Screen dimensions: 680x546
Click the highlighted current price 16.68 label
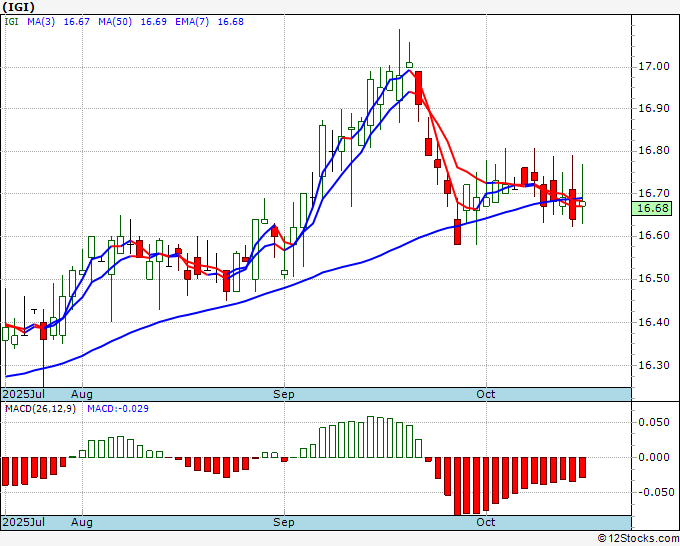tap(653, 208)
